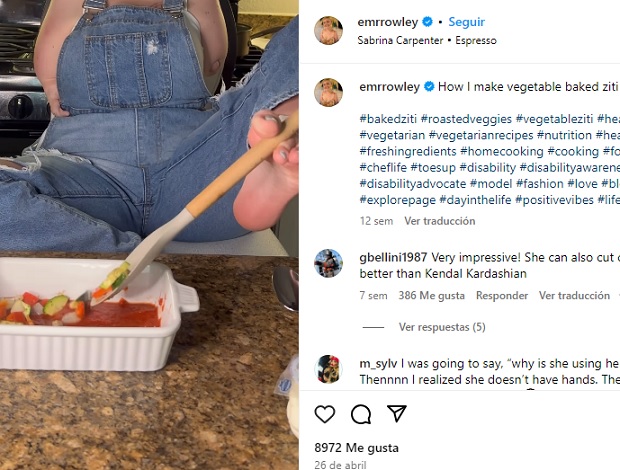Open the 8972 Me gusta likes list

(356, 448)
